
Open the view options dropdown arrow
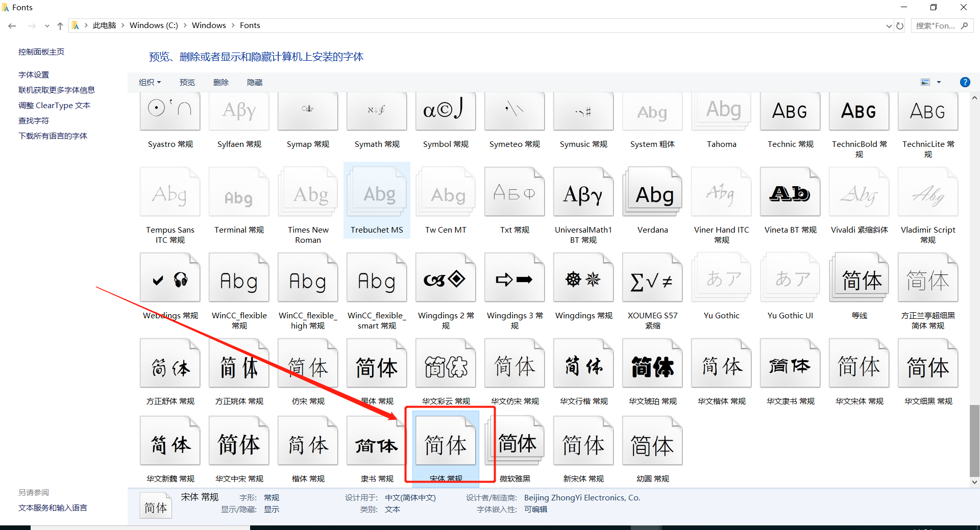(x=939, y=82)
